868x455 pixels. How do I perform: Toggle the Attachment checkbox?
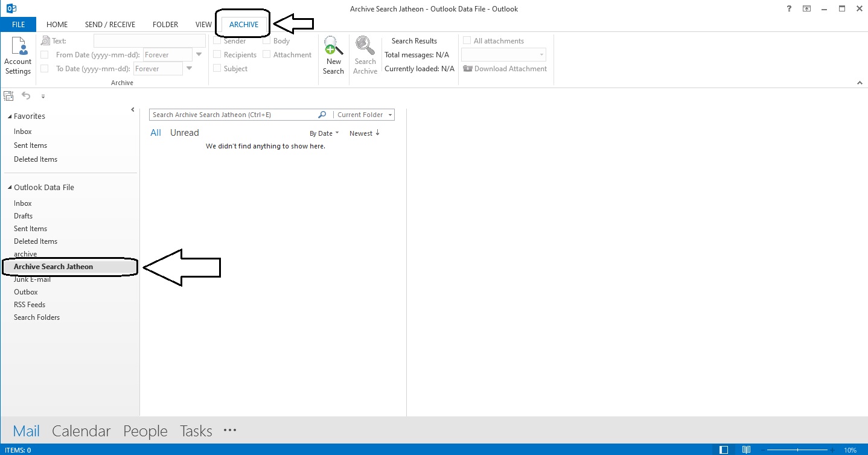pyautogui.click(x=267, y=55)
